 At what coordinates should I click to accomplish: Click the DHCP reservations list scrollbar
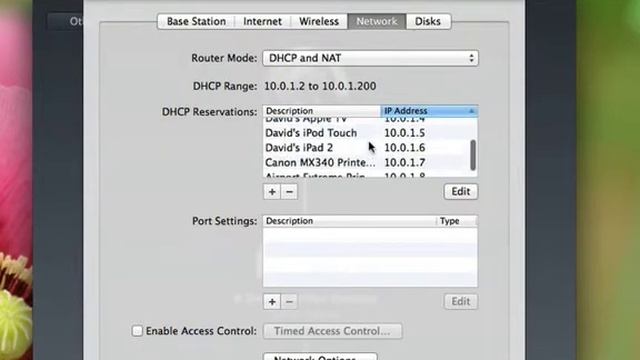pos(473,155)
